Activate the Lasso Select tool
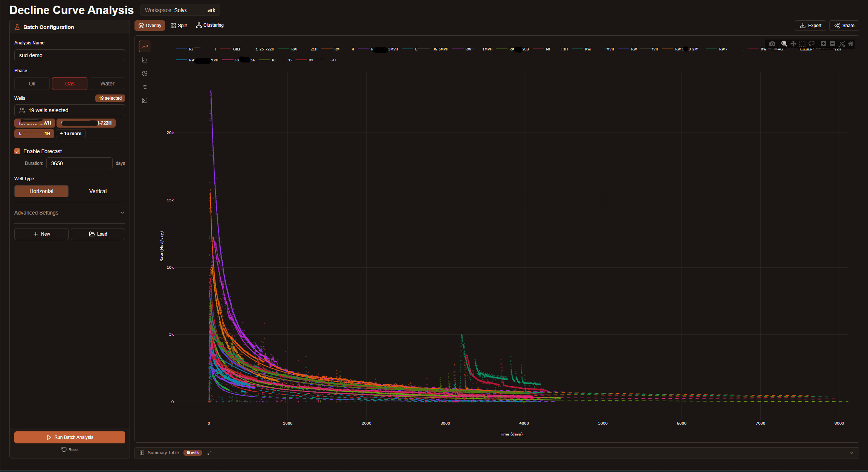 (x=811, y=44)
